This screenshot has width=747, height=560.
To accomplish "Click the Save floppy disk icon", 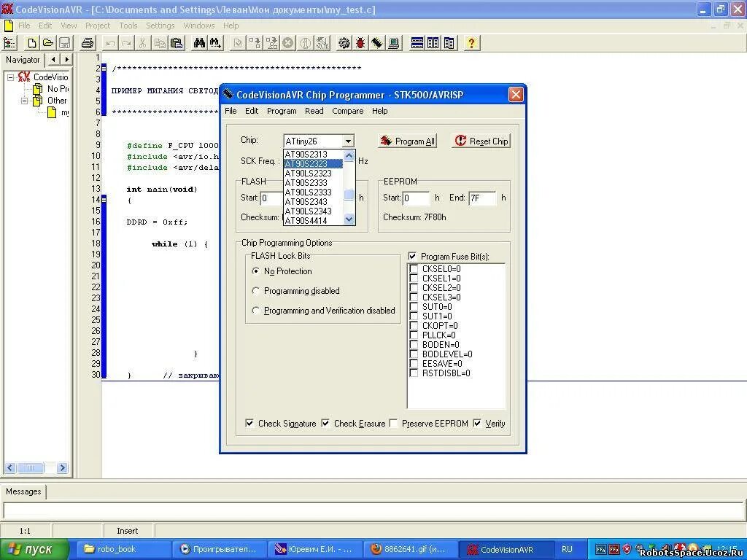I will tap(64, 43).
